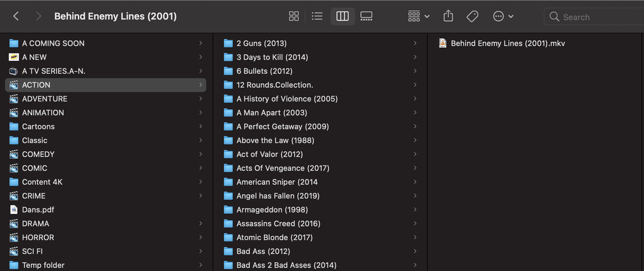The height and width of the screenshot is (271, 644).
Task: Select Assassins Creed (2016) folder
Action: [278, 224]
